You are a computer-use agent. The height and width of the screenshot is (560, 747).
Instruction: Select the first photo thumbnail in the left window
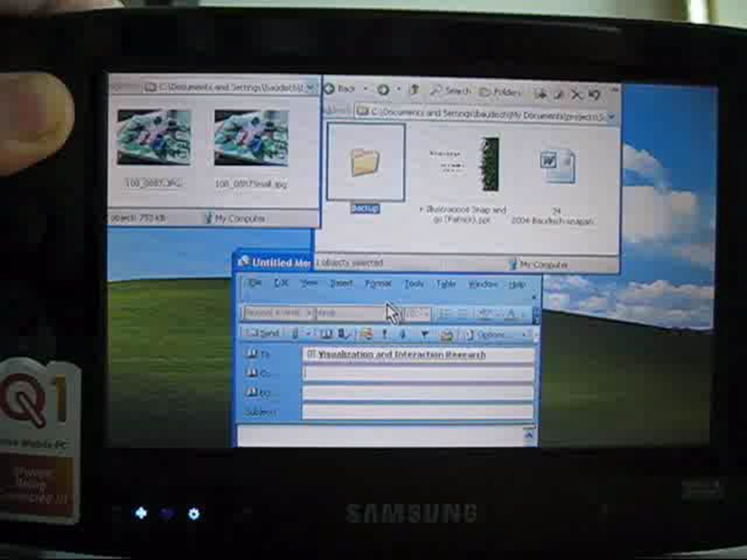154,138
